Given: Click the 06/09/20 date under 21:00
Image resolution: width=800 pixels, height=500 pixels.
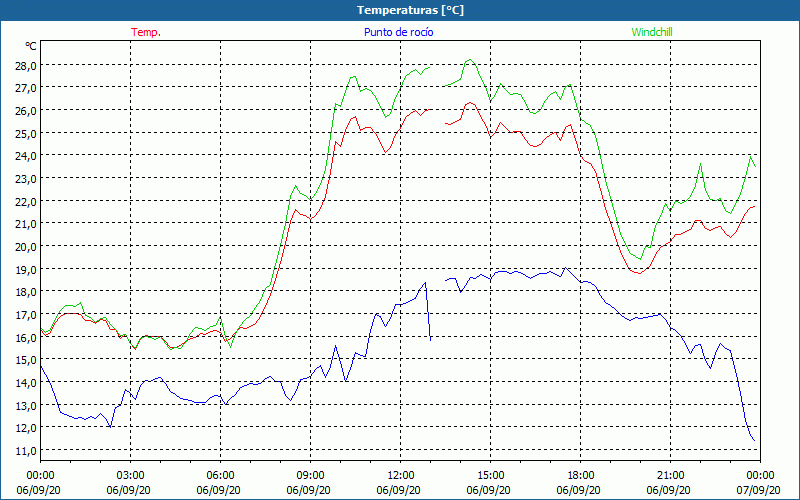Looking at the screenshot, I should pos(668,490).
